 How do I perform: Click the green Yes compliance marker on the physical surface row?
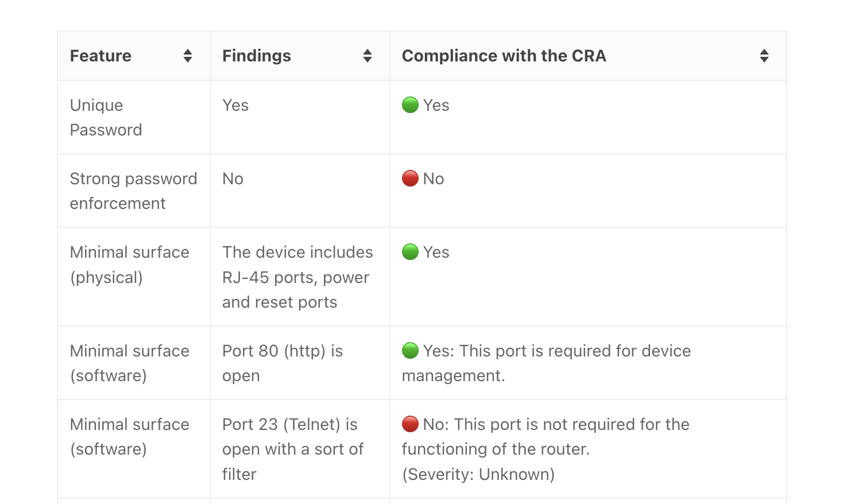coord(410,251)
